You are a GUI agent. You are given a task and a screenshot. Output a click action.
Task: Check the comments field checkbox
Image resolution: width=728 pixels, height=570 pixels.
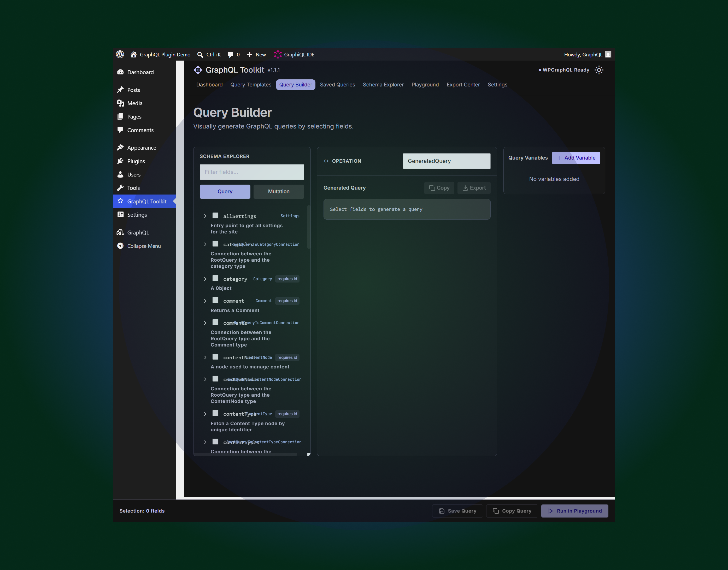215,322
